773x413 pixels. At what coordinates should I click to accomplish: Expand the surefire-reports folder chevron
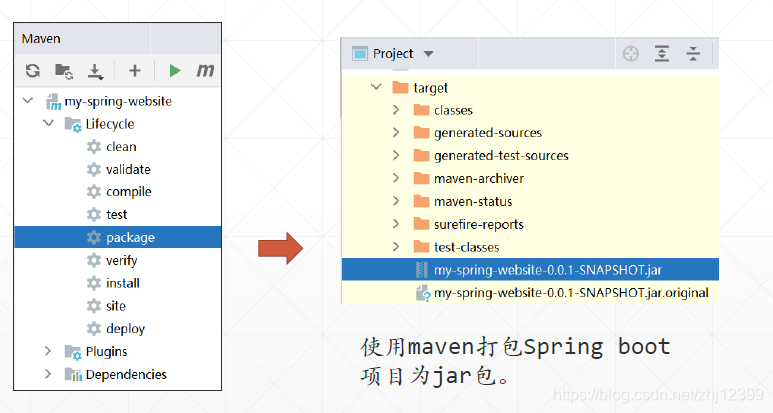396,224
